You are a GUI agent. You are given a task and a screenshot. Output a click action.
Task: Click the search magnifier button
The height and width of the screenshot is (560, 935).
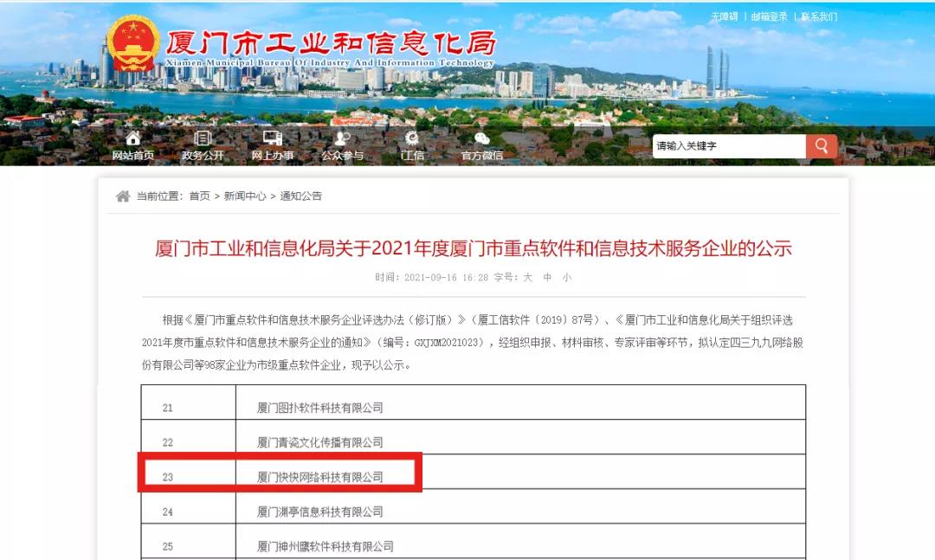click(x=820, y=146)
